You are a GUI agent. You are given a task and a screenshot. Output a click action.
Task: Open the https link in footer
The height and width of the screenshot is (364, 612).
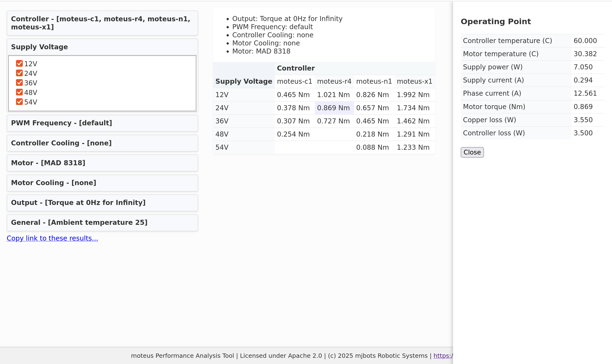[x=443, y=356]
